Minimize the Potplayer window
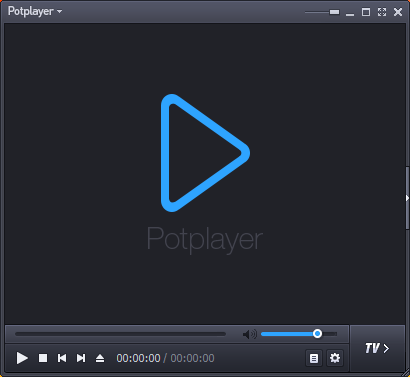Screen dimensions: 410x377 click(x=350, y=13)
